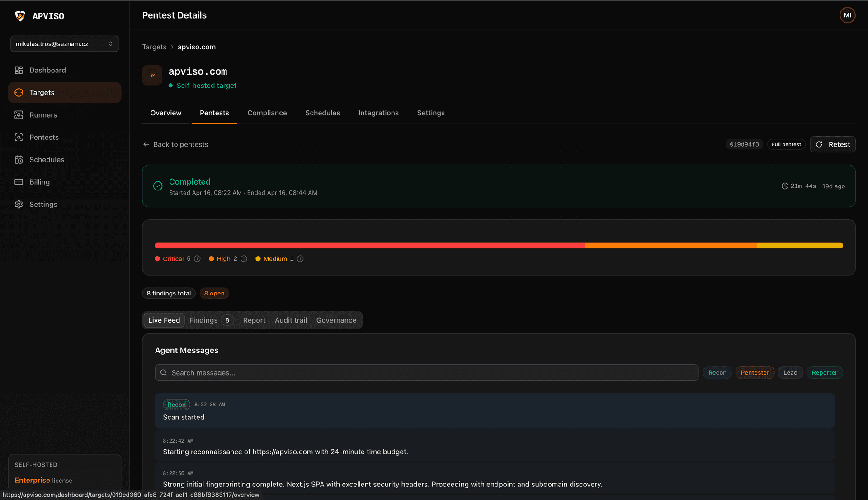The image size is (868, 500).
Task: Toggle the Lead message filter
Action: click(790, 373)
